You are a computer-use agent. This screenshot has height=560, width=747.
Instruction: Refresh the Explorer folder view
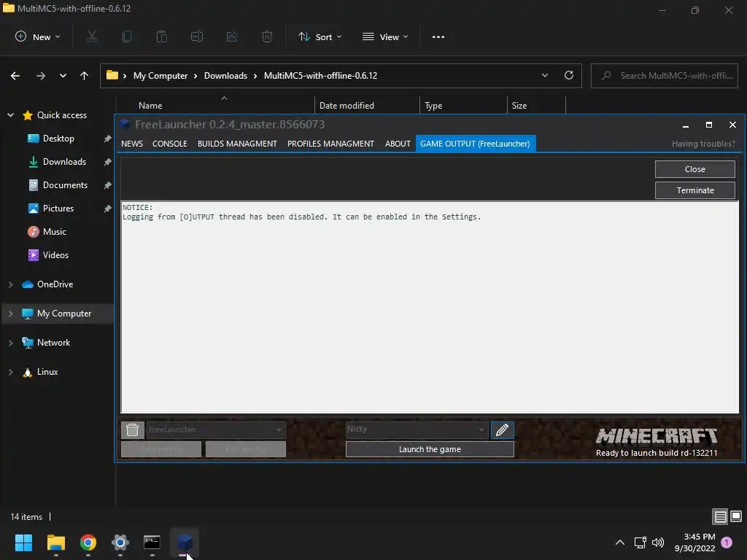(x=569, y=75)
